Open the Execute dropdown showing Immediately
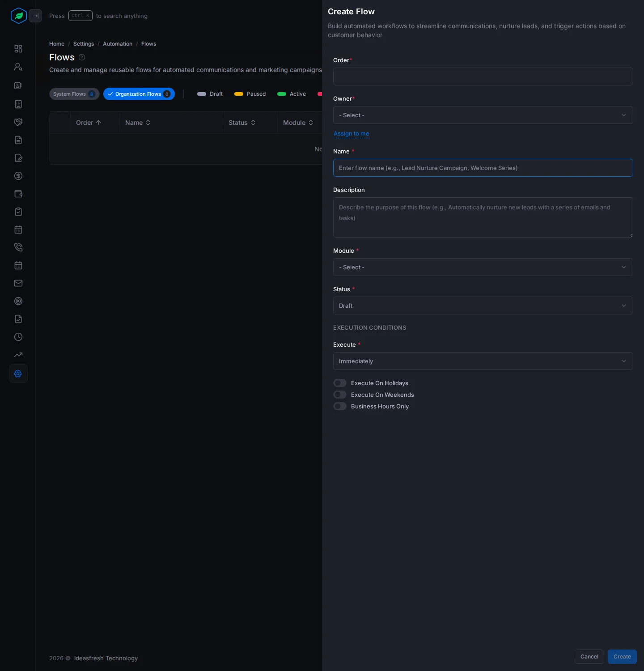The height and width of the screenshot is (671, 644). tap(483, 361)
